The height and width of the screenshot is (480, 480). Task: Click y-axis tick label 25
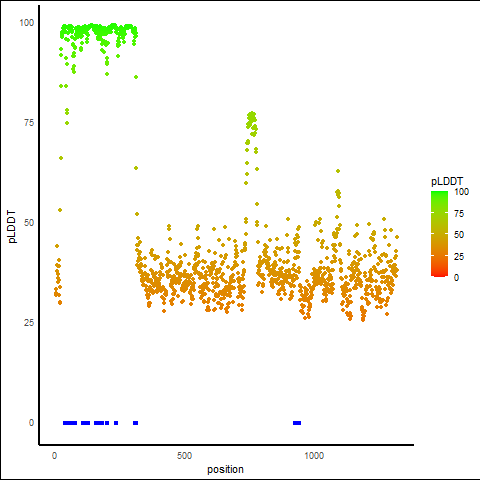click(29, 323)
